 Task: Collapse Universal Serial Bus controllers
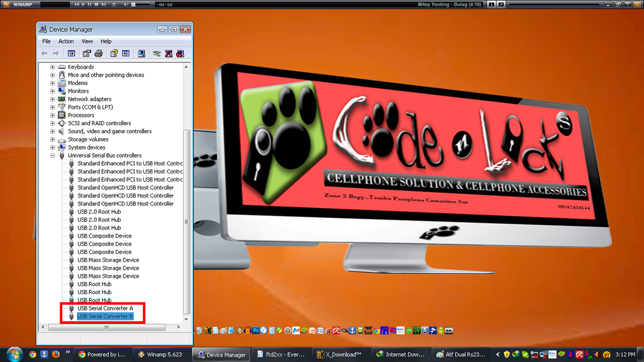pyautogui.click(x=53, y=156)
